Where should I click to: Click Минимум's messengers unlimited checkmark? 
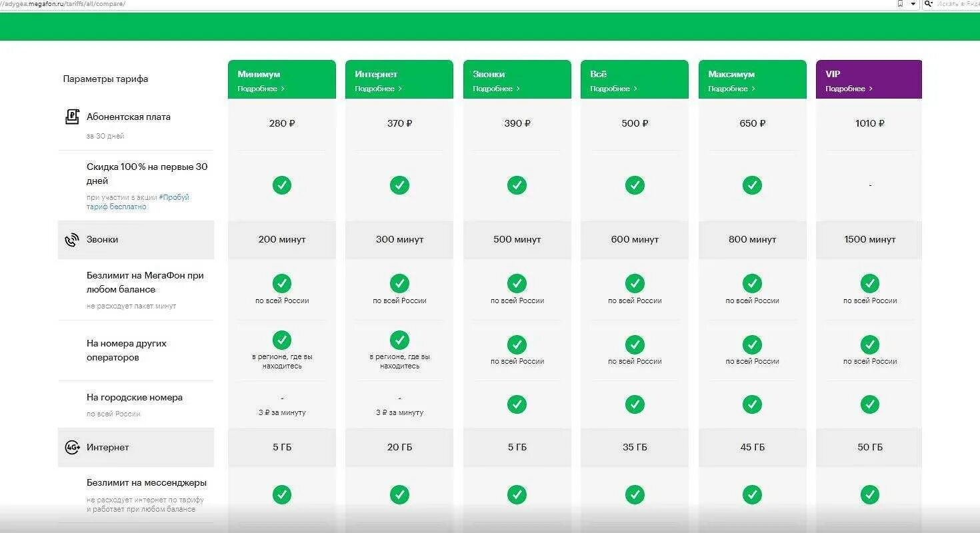click(282, 494)
